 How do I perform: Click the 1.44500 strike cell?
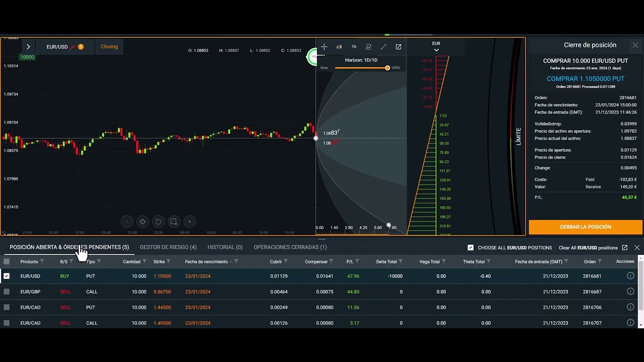[162, 307]
